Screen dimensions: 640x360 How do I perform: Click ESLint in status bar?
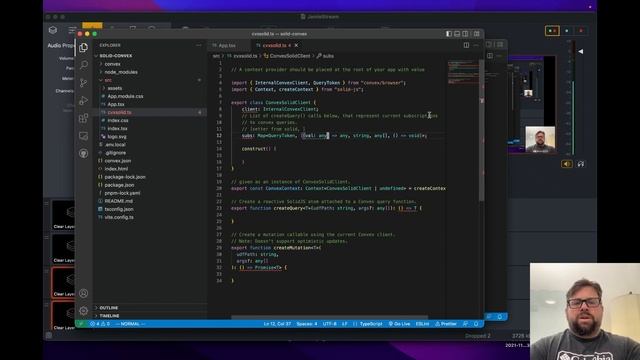click(422, 324)
